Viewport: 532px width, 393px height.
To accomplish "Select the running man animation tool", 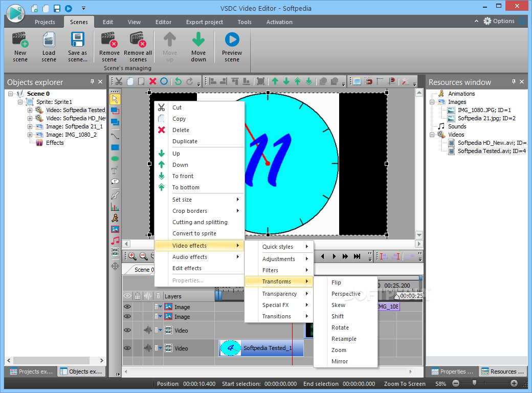I will (x=115, y=218).
